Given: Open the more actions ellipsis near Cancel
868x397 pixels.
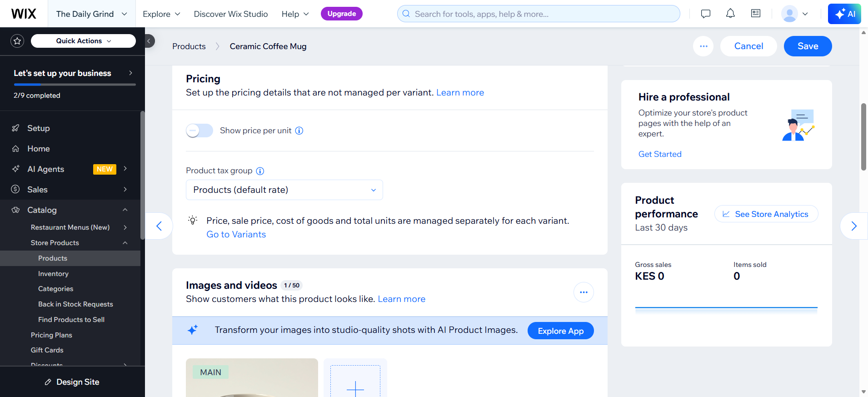Looking at the screenshot, I should pyautogui.click(x=703, y=46).
